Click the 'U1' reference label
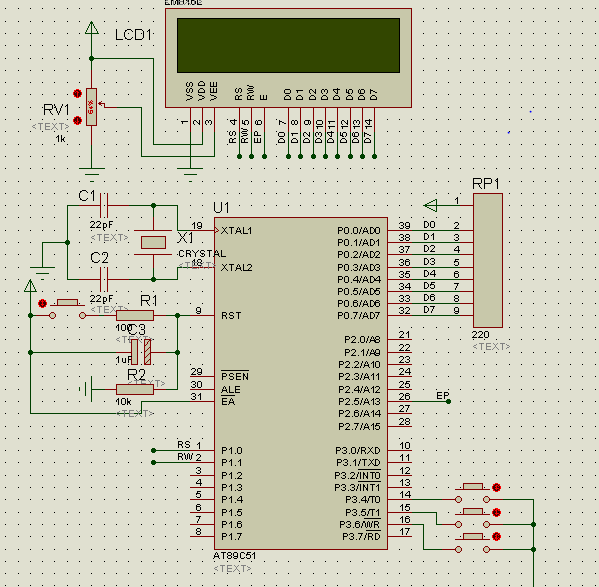 222,208
